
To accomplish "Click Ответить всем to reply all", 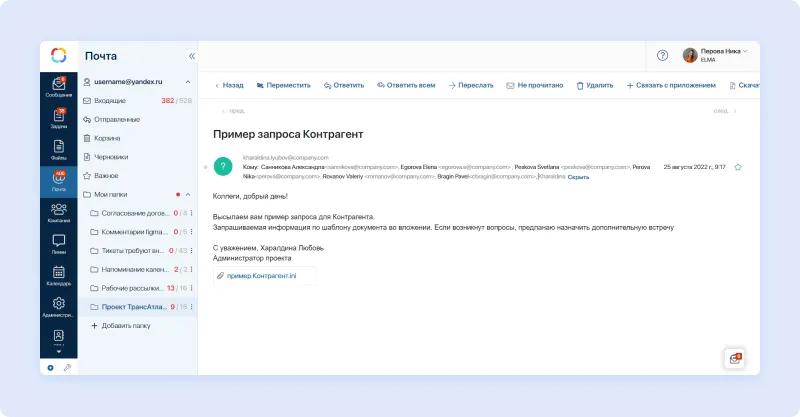I will point(406,85).
